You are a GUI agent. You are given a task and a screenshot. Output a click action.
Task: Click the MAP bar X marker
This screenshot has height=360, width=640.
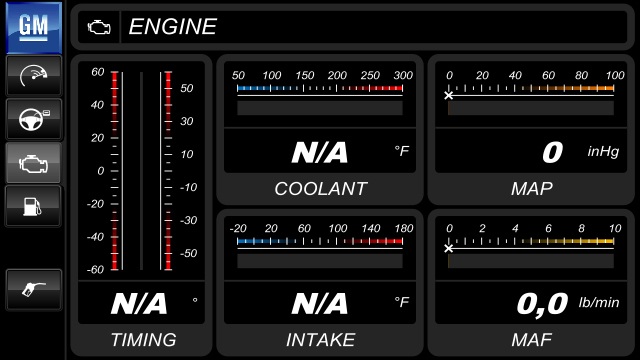coord(449,96)
